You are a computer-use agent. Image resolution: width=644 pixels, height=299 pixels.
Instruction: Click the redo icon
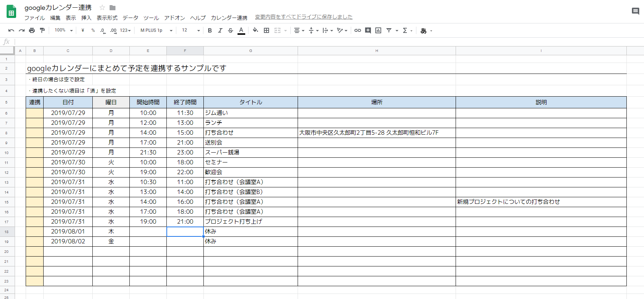pyautogui.click(x=22, y=30)
